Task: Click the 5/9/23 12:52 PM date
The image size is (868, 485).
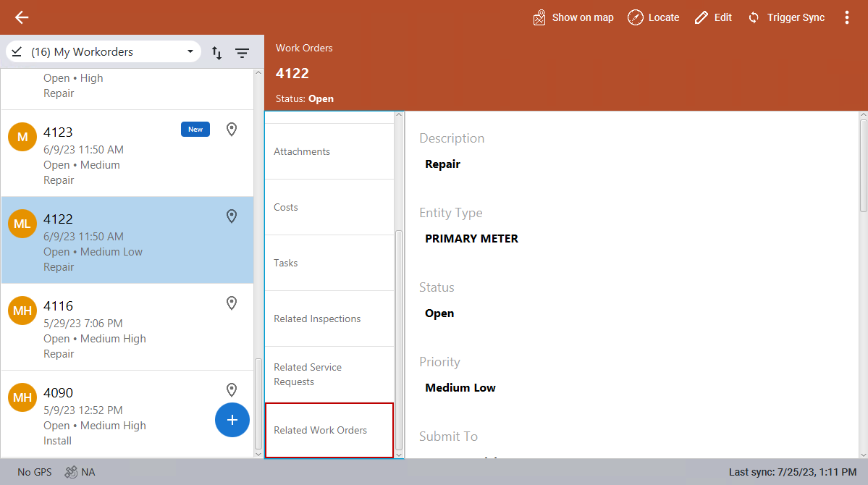Action: click(x=83, y=410)
